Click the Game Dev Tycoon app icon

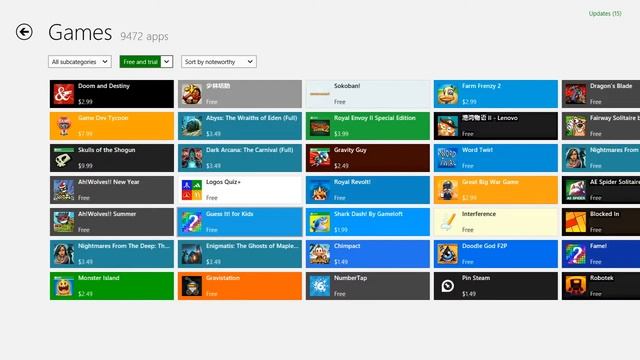point(64,126)
